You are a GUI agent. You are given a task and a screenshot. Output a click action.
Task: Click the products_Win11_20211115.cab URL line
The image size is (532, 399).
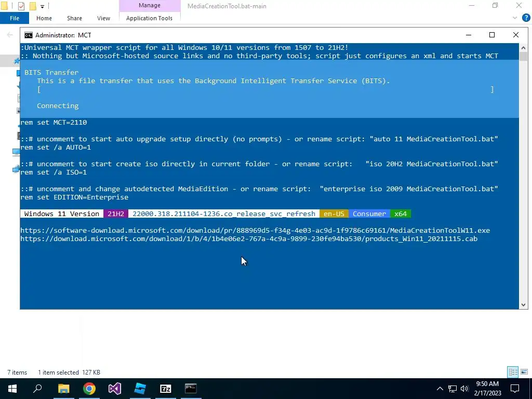tap(249, 239)
